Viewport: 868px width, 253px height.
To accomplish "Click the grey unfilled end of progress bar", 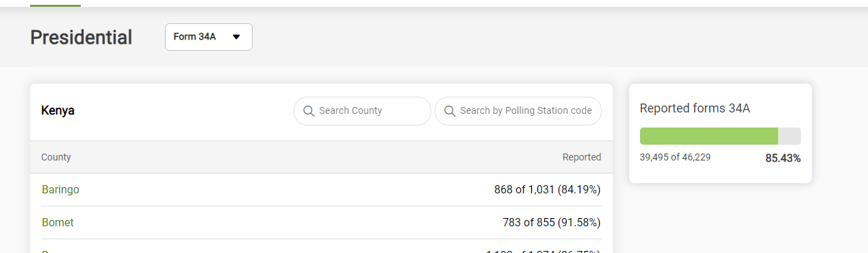I will [x=789, y=136].
